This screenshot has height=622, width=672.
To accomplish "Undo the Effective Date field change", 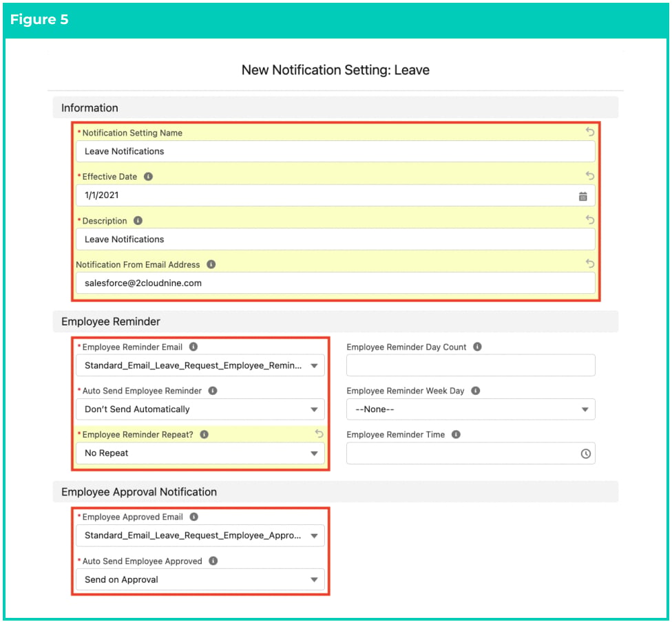I will 589,175.
